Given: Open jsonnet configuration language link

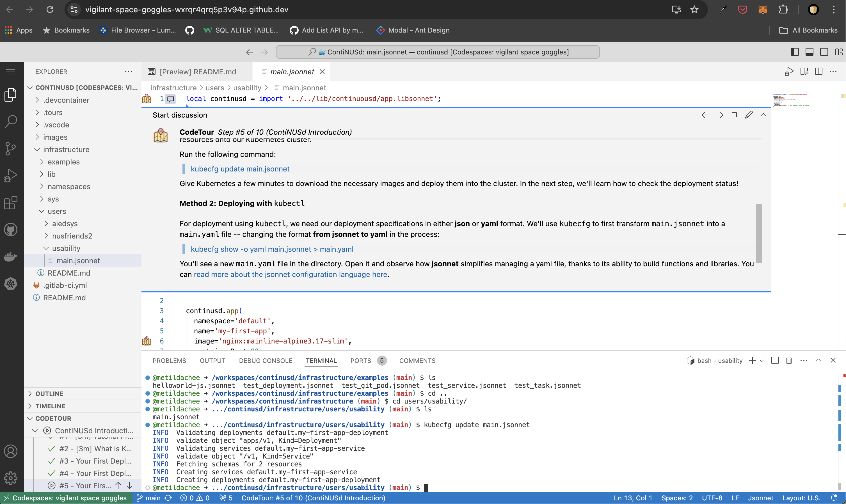Looking at the screenshot, I should click(291, 274).
